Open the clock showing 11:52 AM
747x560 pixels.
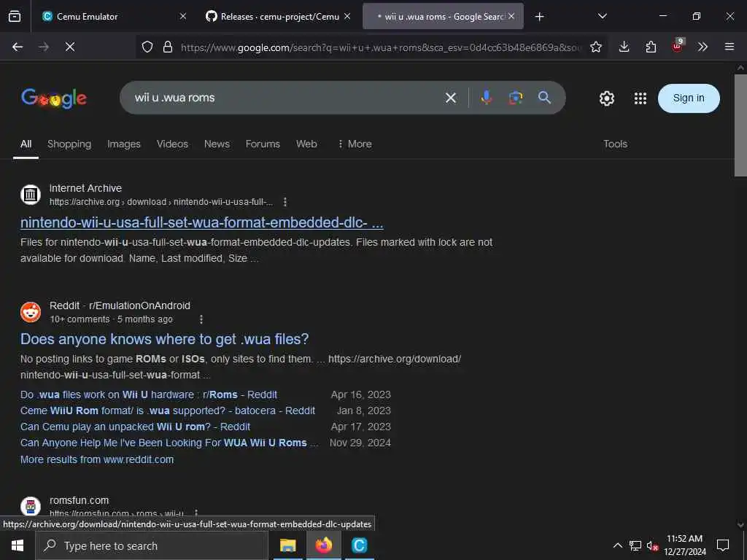point(684,545)
